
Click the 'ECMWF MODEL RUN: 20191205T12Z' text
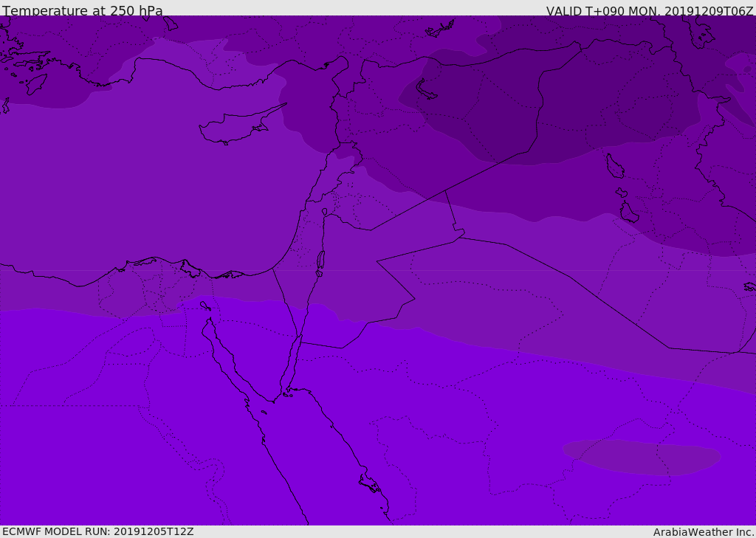pyautogui.click(x=98, y=531)
